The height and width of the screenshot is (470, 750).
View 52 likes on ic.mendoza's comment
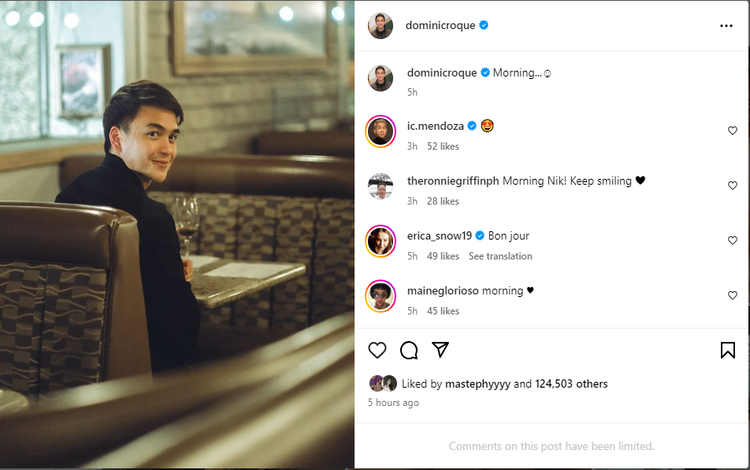[443, 146]
